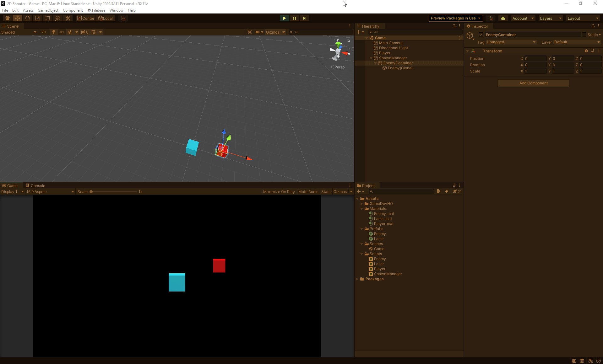Toggle scene audio
This screenshot has width=603, height=364.
point(62,32)
